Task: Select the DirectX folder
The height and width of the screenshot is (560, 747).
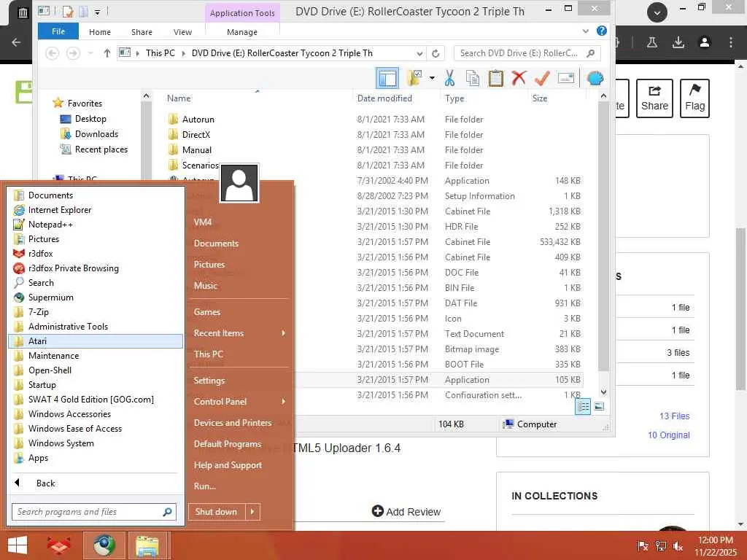Action: (196, 134)
